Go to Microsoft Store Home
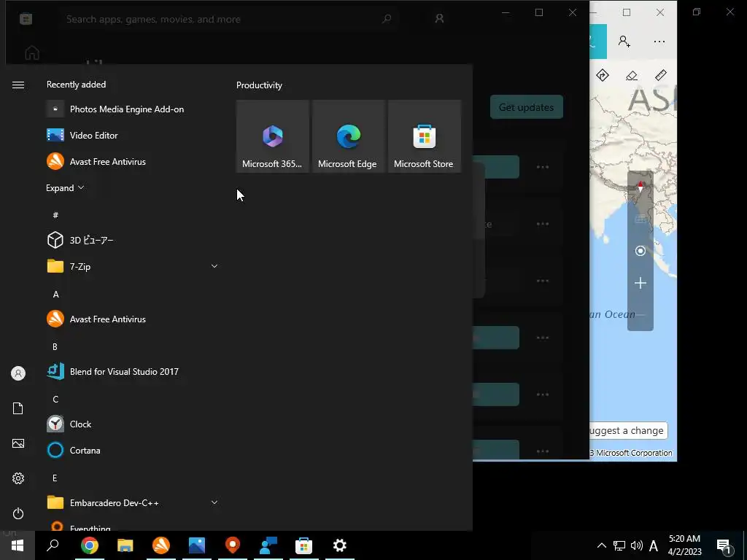Viewport: 747px width, 560px height. pyautogui.click(x=32, y=52)
